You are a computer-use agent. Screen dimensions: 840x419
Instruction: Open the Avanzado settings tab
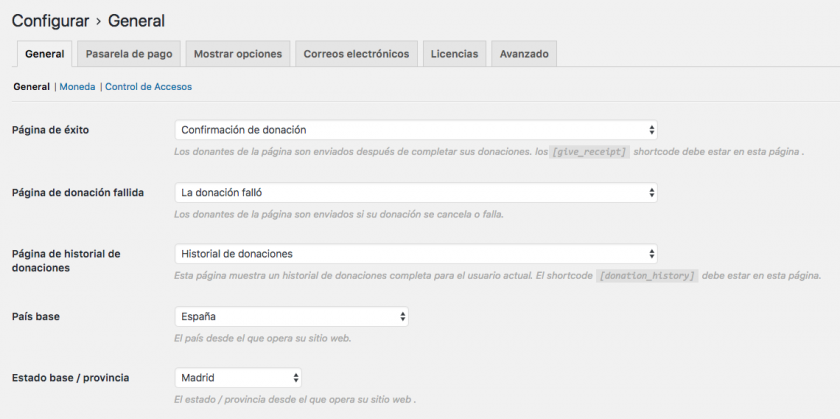(523, 54)
